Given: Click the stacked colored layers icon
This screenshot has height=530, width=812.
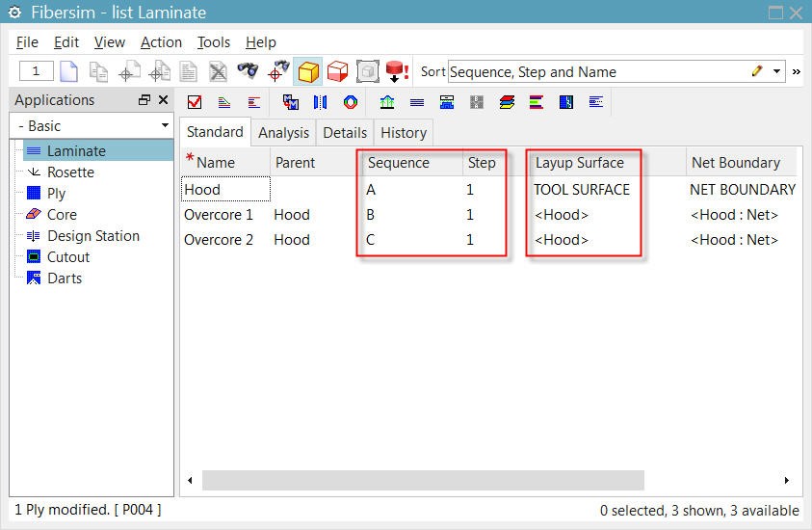Looking at the screenshot, I should coord(507,102).
